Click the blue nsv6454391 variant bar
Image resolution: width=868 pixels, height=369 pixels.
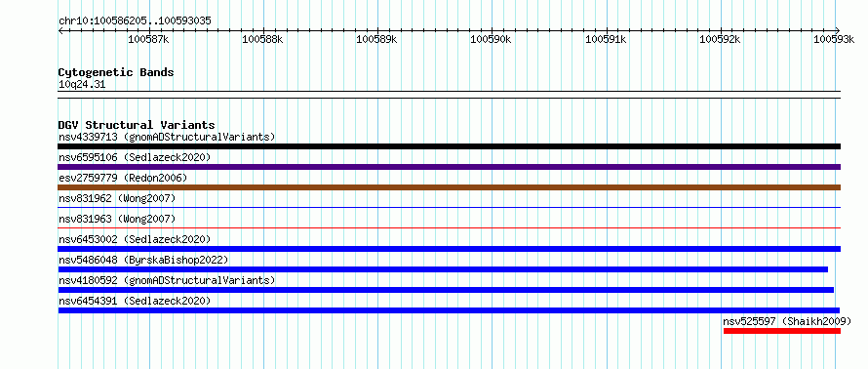449,310
